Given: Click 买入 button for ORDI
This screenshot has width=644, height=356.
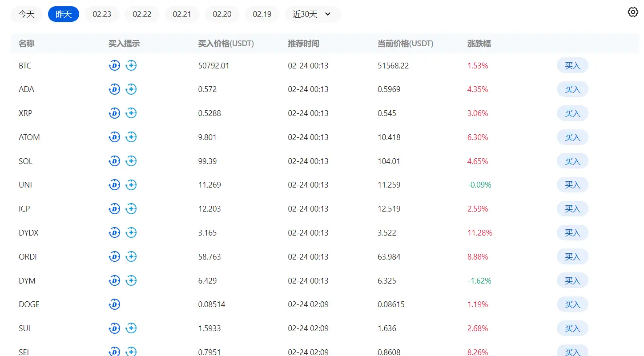Looking at the screenshot, I should 572,256.
